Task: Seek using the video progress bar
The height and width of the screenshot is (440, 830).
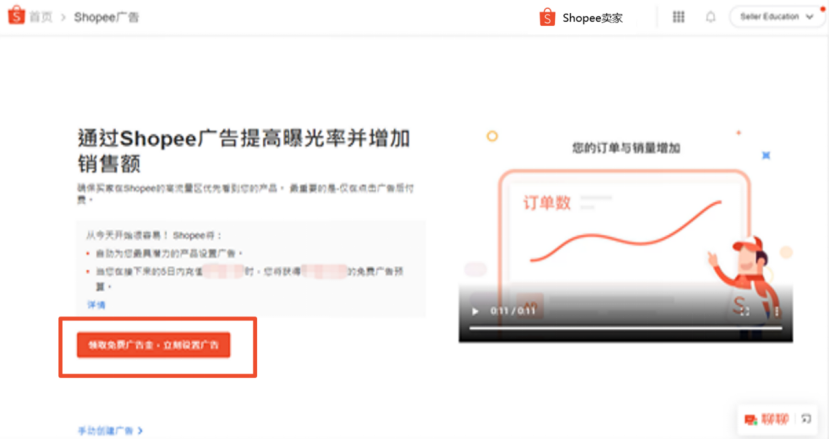Action: (x=626, y=328)
